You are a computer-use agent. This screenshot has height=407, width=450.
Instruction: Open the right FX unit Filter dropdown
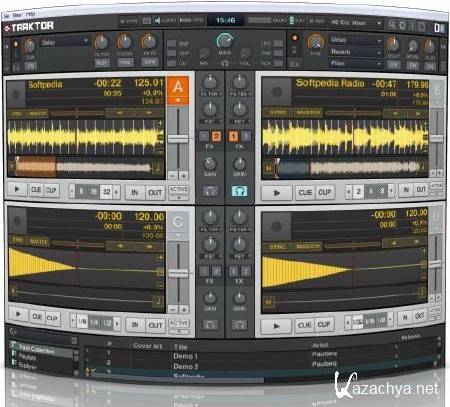(x=356, y=63)
